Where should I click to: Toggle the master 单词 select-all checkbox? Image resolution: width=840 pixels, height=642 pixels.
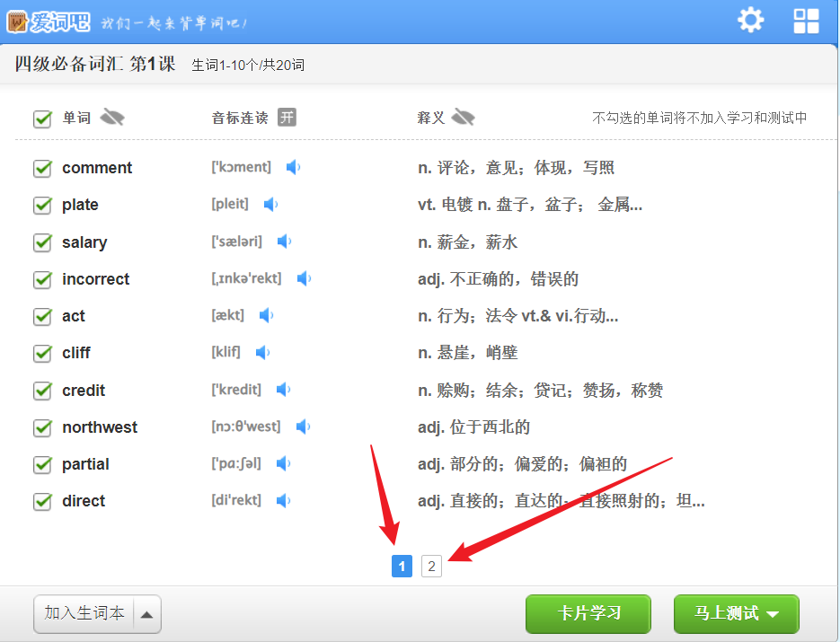pos(41,117)
